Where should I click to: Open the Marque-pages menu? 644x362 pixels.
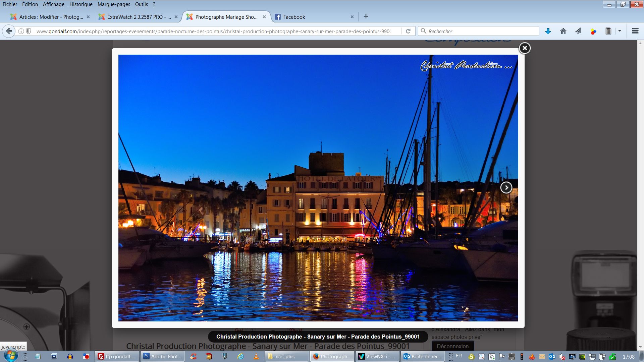[x=114, y=4]
